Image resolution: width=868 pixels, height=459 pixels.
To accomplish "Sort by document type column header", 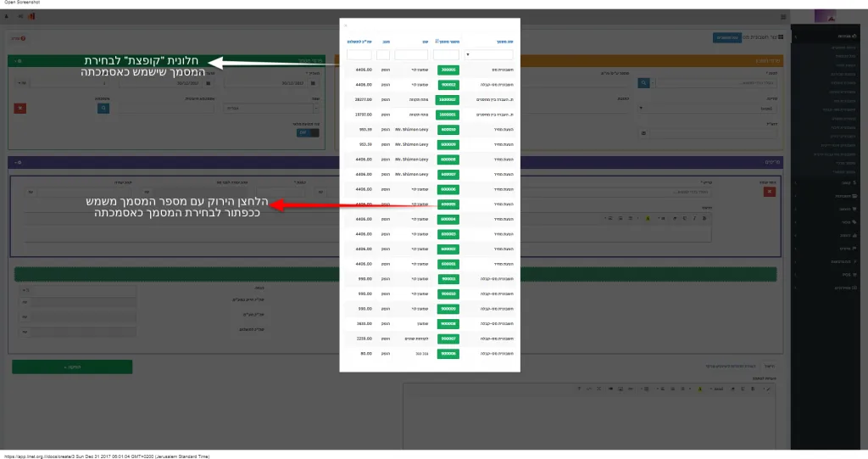I will (x=504, y=42).
